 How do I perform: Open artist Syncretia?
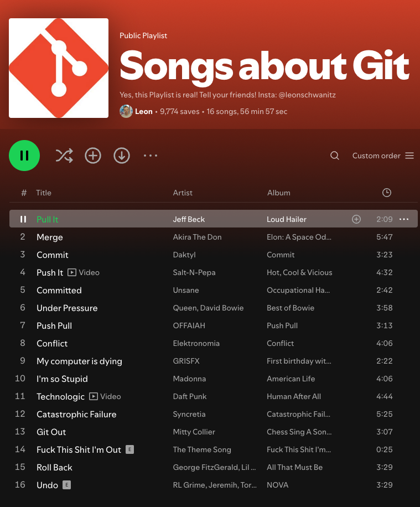point(189,414)
